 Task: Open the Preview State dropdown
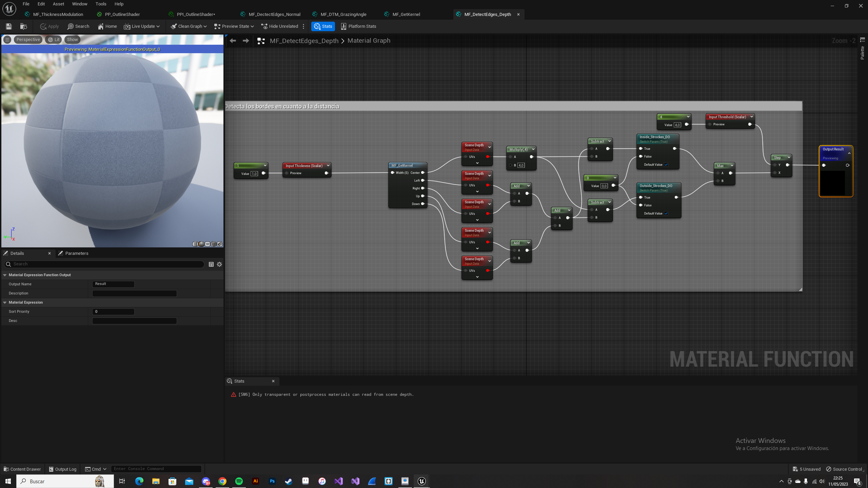tap(234, 26)
